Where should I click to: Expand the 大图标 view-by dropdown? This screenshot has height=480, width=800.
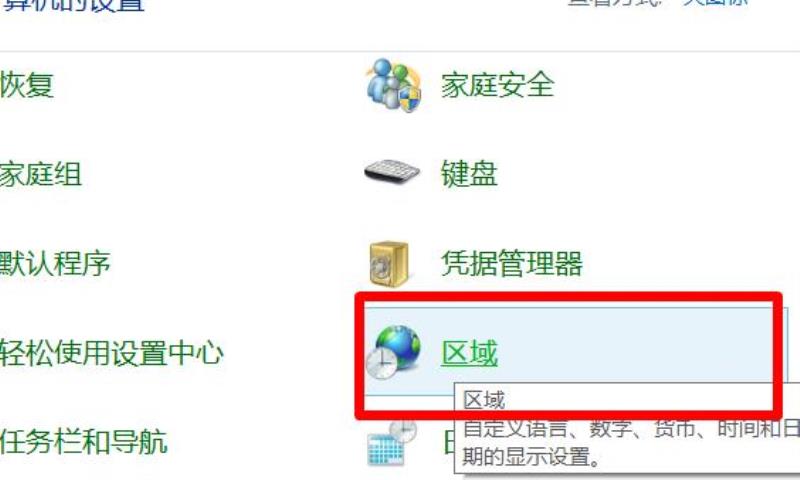click(716, 2)
